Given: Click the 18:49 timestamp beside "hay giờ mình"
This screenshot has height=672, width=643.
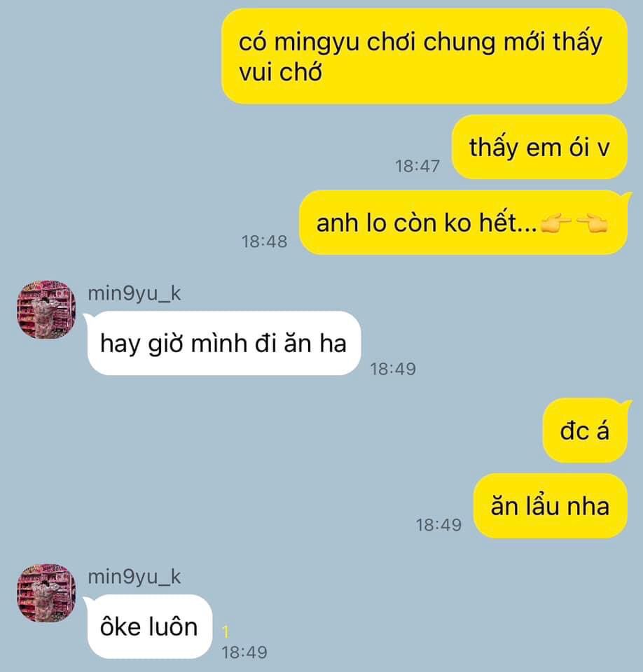Looking at the screenshot, I should point(394,369).
